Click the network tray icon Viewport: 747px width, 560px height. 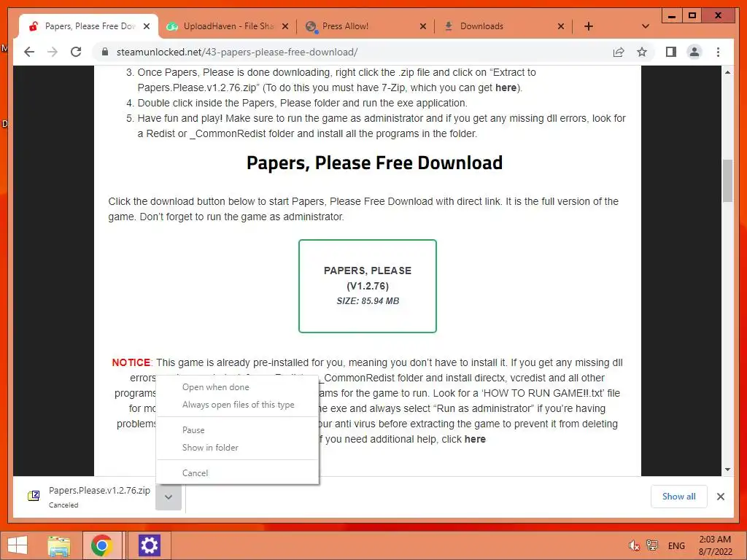tap(652, 545)
